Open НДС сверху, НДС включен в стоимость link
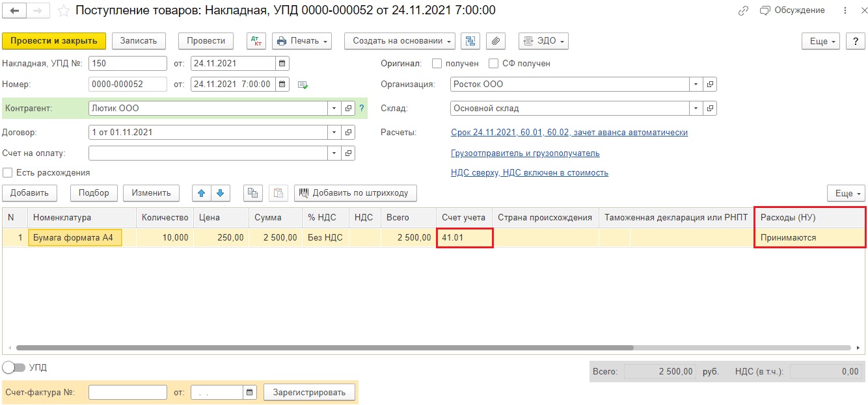This screenshot has height=405, width=868. 530,173
